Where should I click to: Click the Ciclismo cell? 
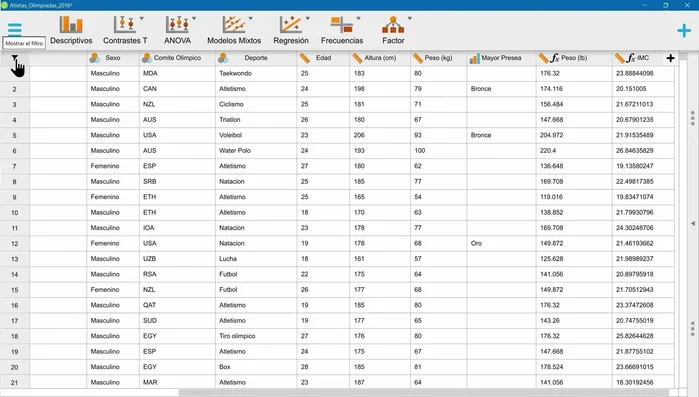coord(256,104)
